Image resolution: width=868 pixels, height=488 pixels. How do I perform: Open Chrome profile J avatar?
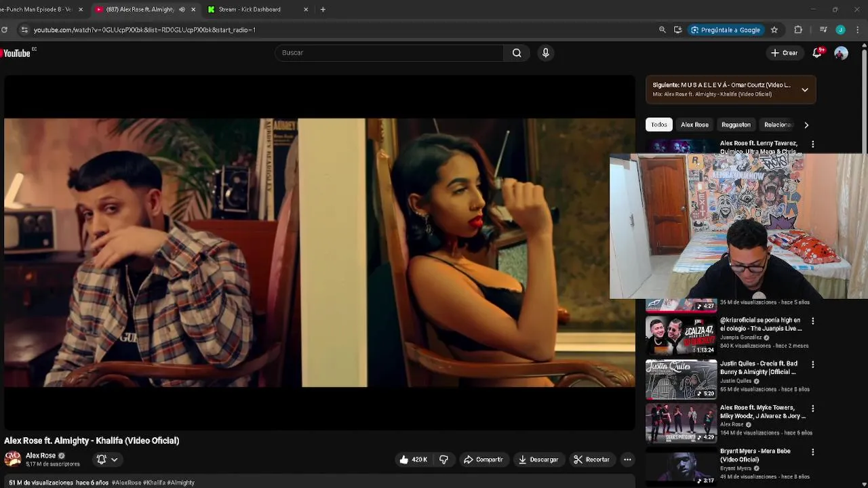tap(840, 30)
